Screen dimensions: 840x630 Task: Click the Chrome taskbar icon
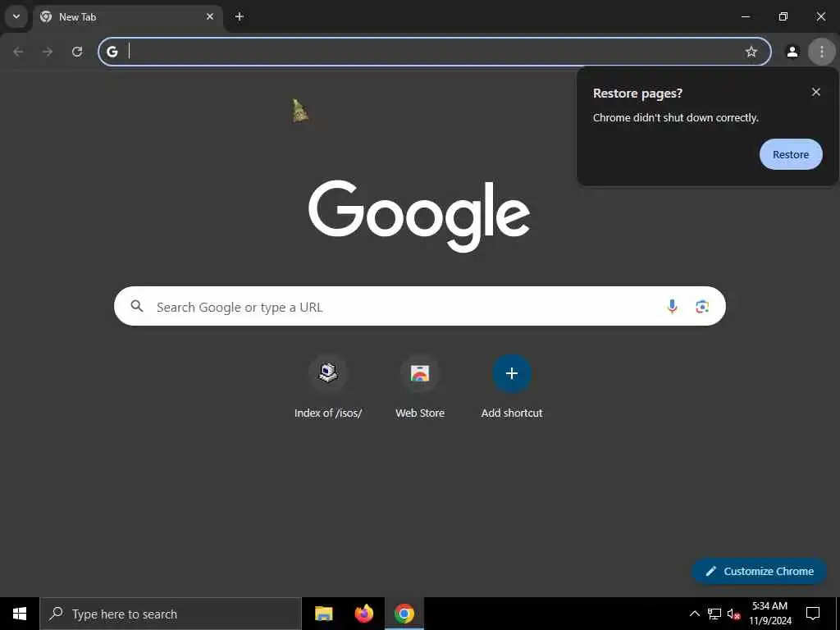coord(404,614)
